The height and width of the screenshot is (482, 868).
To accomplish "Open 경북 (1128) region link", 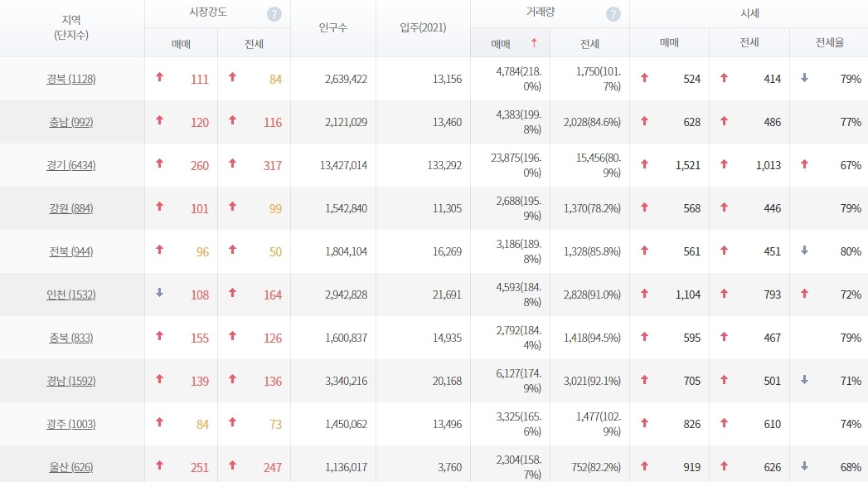I will click(x=70, y=79).
